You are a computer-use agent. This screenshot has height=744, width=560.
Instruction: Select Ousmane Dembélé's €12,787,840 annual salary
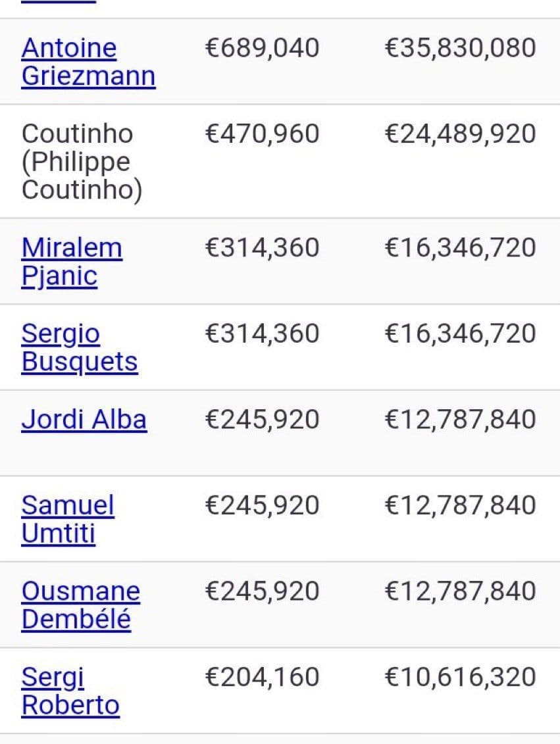[460, 591]
